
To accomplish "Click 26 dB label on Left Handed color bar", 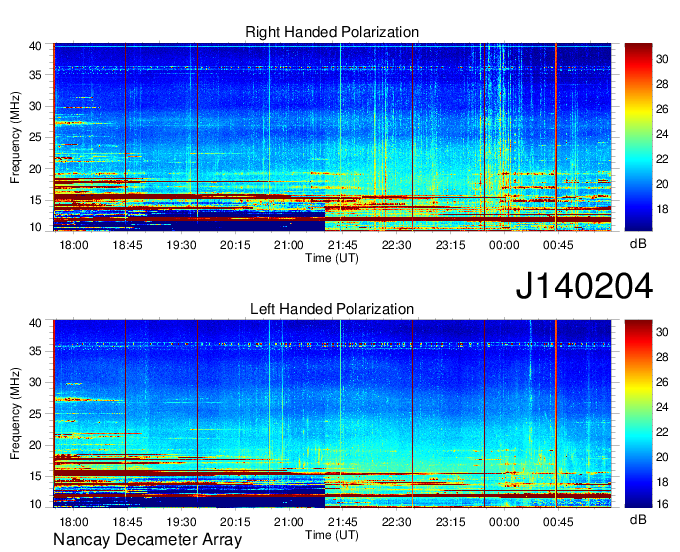I will [662, 382].
